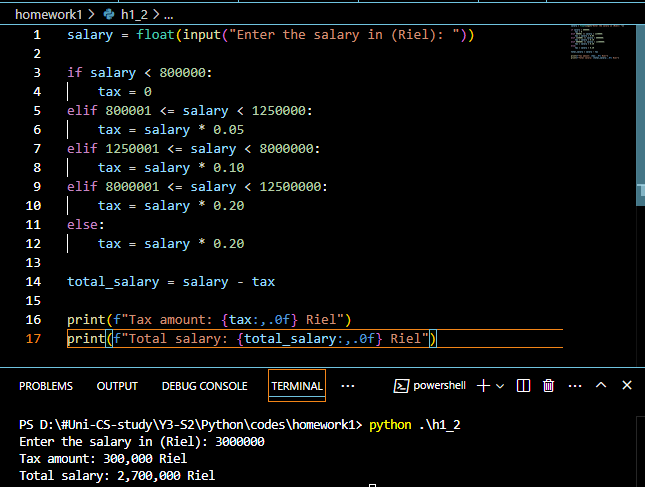Screen dimensions: 645x487
Task: Close the terminal panel with X
Action: [x=627, y=385]
